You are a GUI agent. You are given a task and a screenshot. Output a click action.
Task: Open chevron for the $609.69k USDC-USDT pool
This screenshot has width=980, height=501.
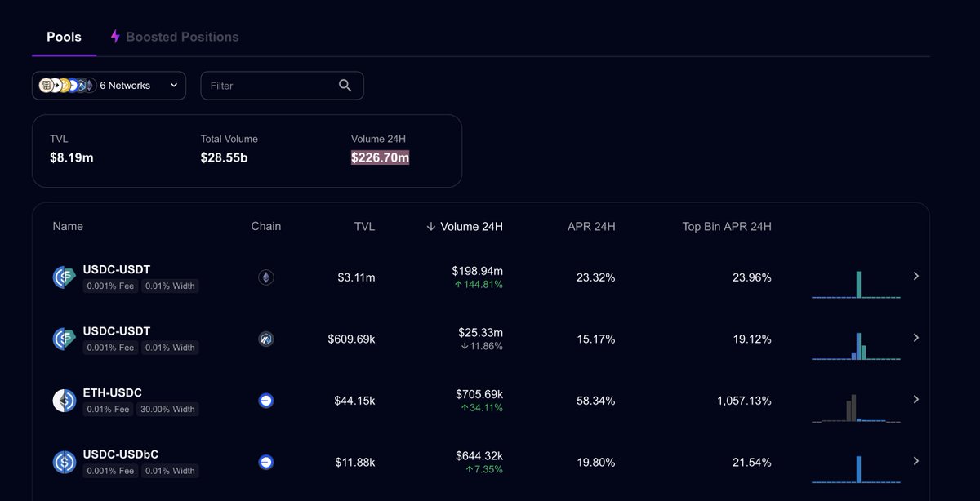tap(916, 338)
